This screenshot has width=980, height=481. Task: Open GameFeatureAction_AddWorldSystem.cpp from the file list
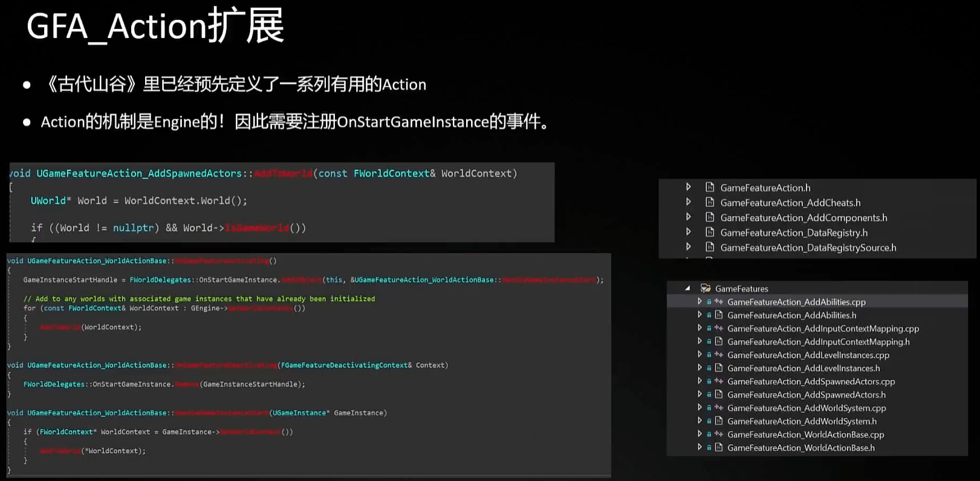click(x=806, y=408)
